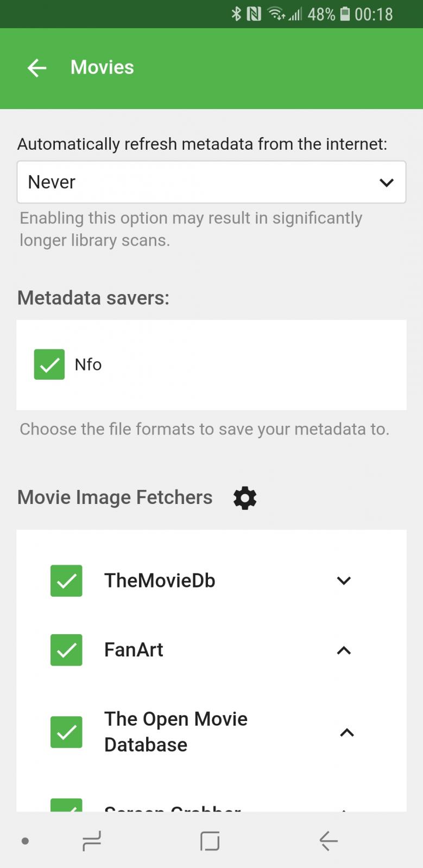The height and width of the screenshot is (868, 423).
Task: Tap the Android home navigation button
Action: pyautogui.click(x=210, y=841)
